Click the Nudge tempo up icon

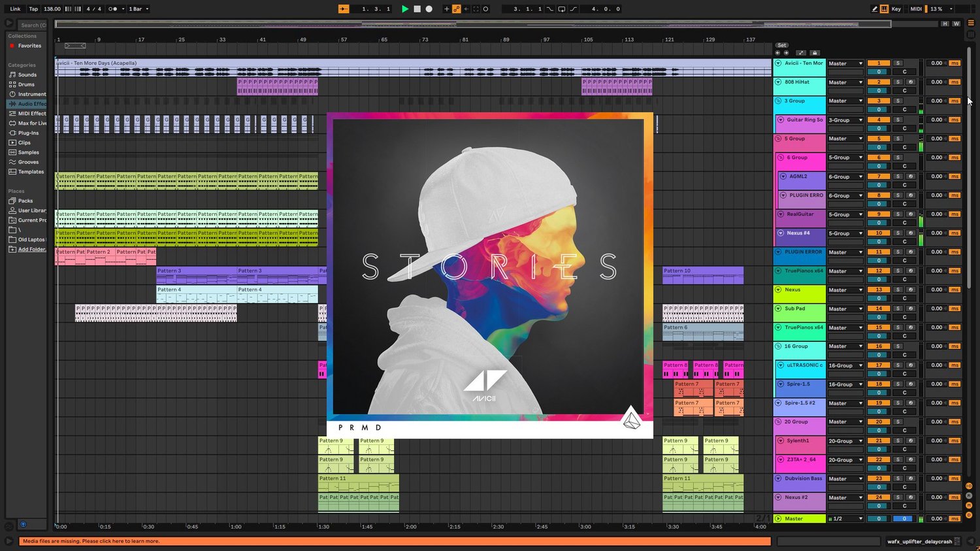pos(78,9)
